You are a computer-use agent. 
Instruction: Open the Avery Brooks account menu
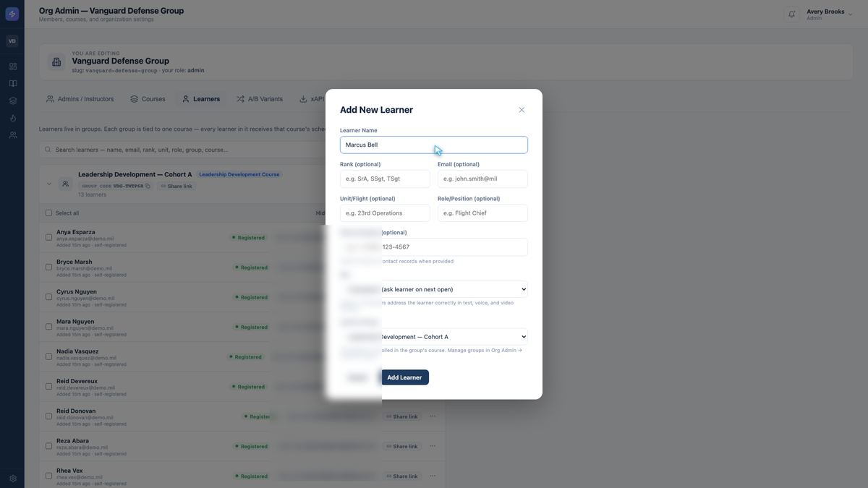coord(829,14)
